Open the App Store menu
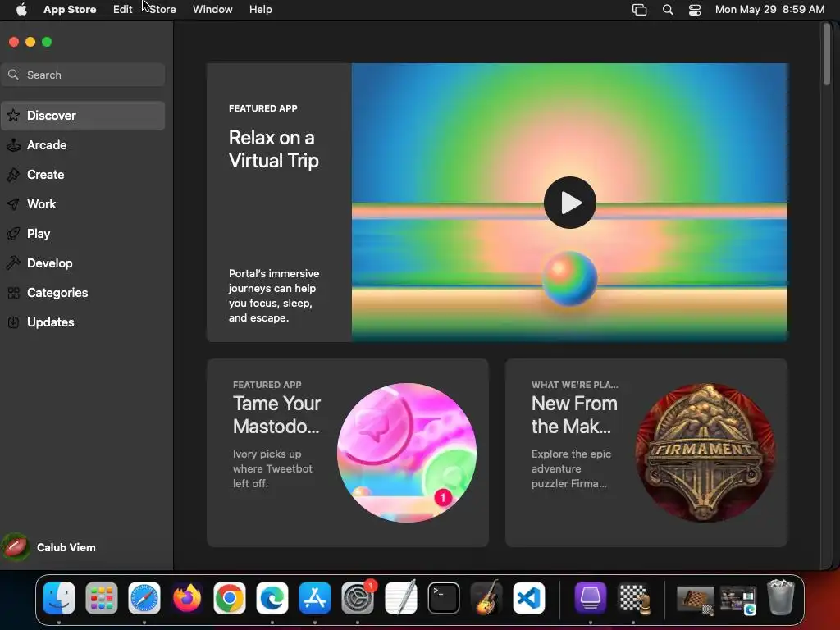The height and width of the screenshot is (630, 840). [x=70, y=10]
